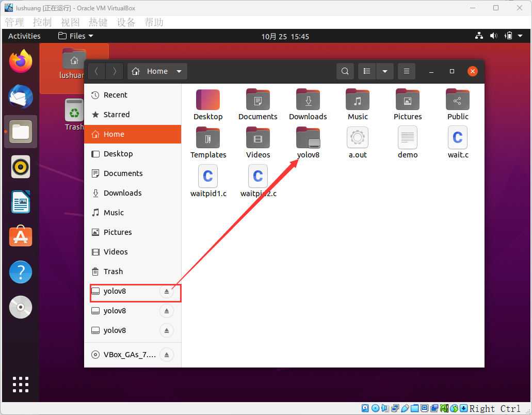
Task: Open the Trash icon on desktop
Action: [74, 115]
